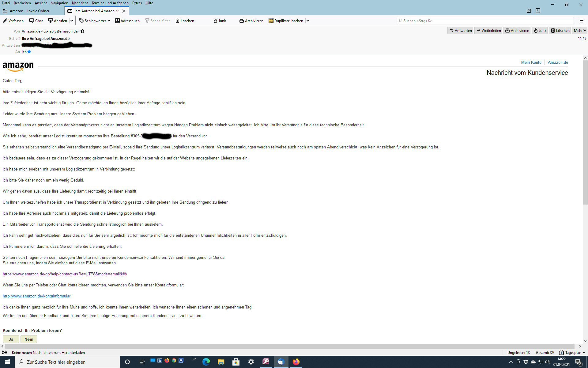
Task: Open the Windows Start menu
Action: (x=7, y=362)
